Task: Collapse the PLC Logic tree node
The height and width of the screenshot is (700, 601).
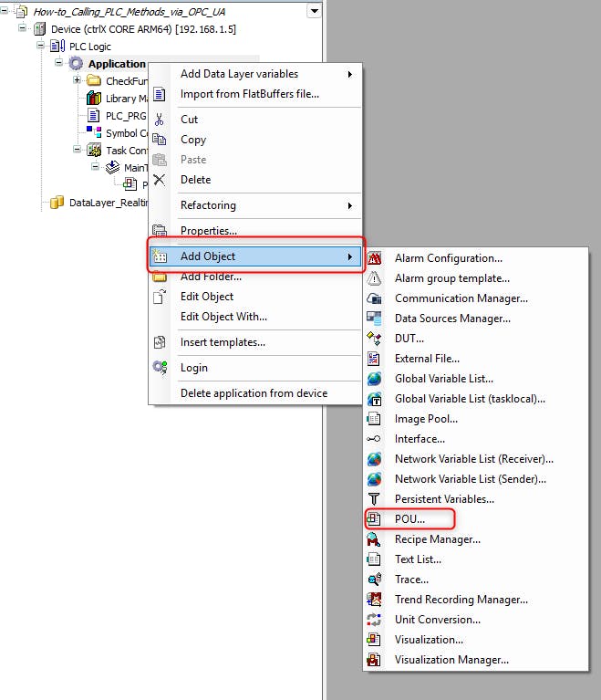Action: pyautogui.click(x=41, y=47)
